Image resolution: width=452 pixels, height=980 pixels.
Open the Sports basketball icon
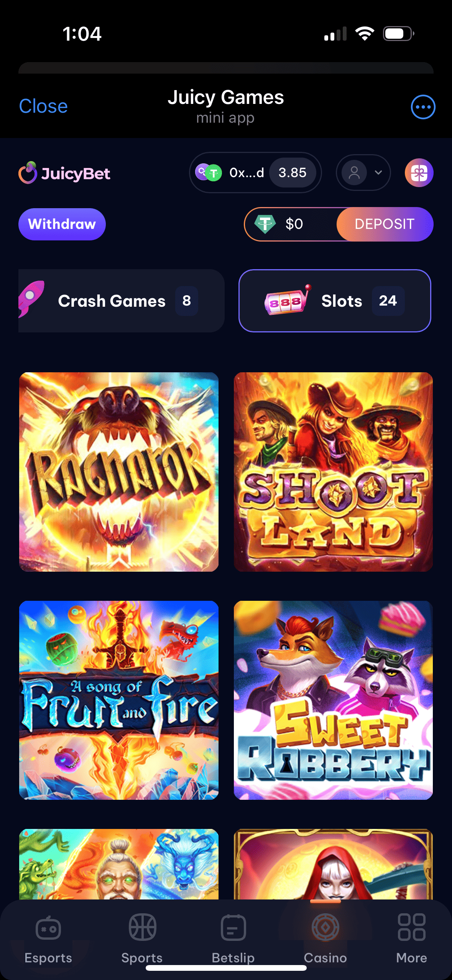pyautogui.click(x=142, y=927)
